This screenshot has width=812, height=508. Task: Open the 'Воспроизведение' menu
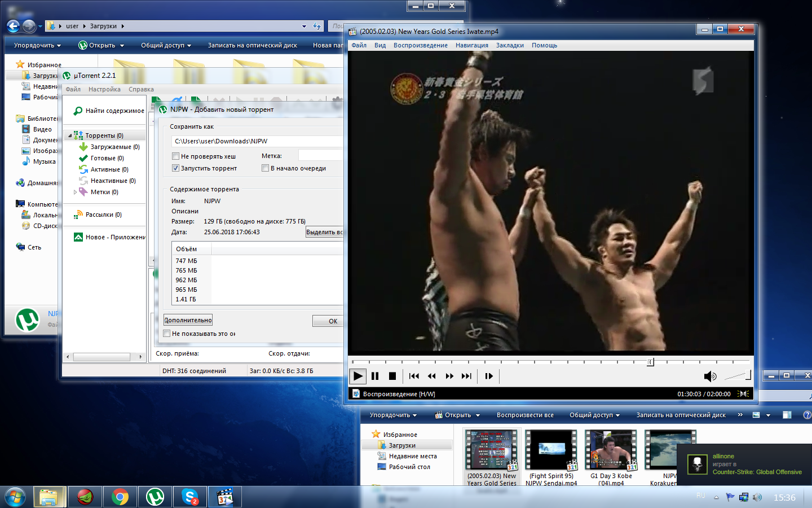(420, 45)
